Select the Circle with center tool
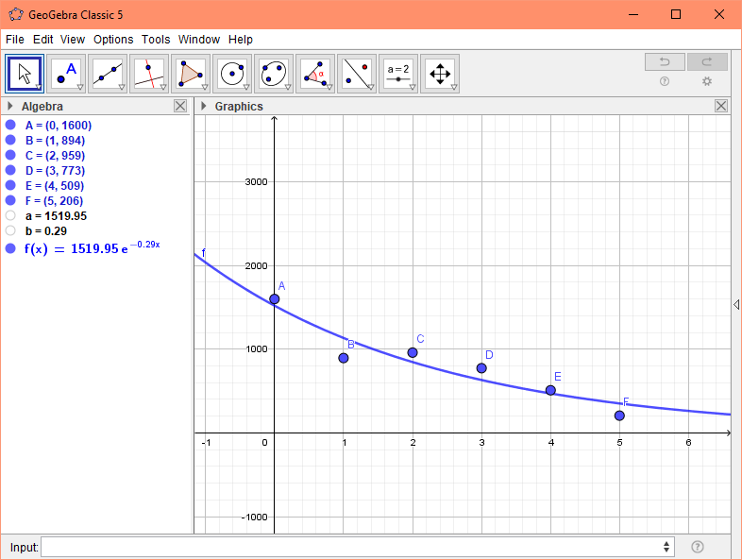The height and width of the screenshot is (560, 742). [232, 74]
